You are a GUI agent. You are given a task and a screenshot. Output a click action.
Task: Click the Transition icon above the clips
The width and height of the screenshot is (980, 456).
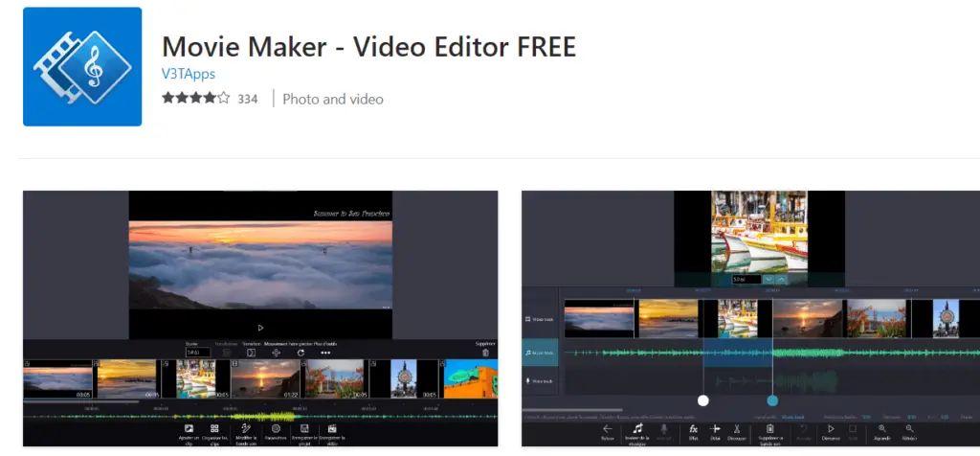pos(252,353)
